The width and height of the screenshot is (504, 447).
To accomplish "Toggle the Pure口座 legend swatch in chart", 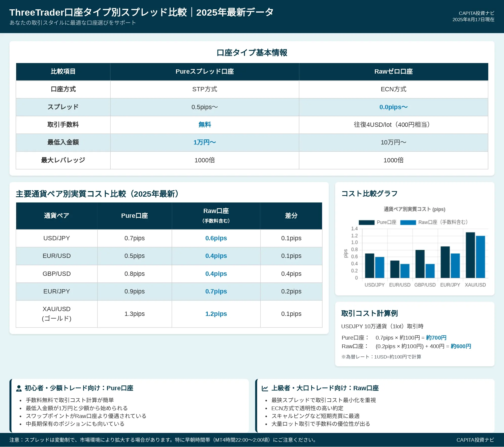I will pyautogui.click(x=366, y=222).
